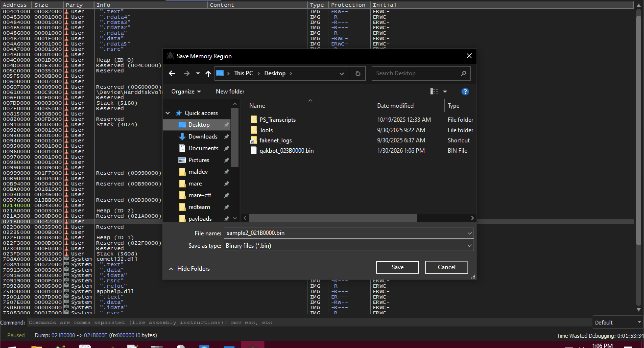Click This PC in the breadcrumb path
644x348 pixels.
tap(243, 73)
